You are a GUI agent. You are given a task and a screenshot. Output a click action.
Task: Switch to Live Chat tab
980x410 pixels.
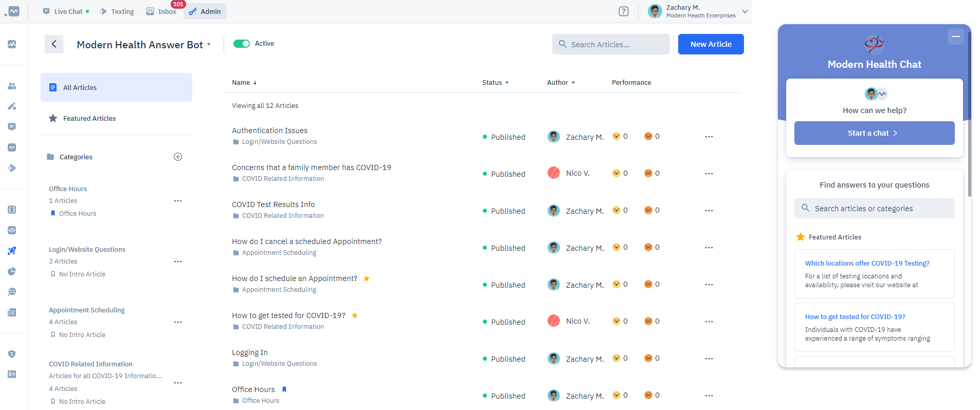pyautogui.click(x=66, y=11)
